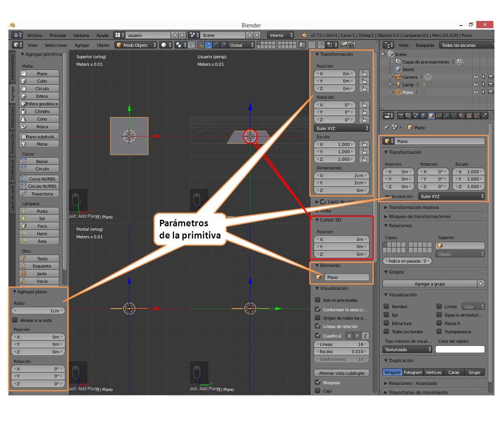Open the Seleccionar menu in 3D view
The image size is (504, 432).
pyautogui.click(x=56, y=45)
